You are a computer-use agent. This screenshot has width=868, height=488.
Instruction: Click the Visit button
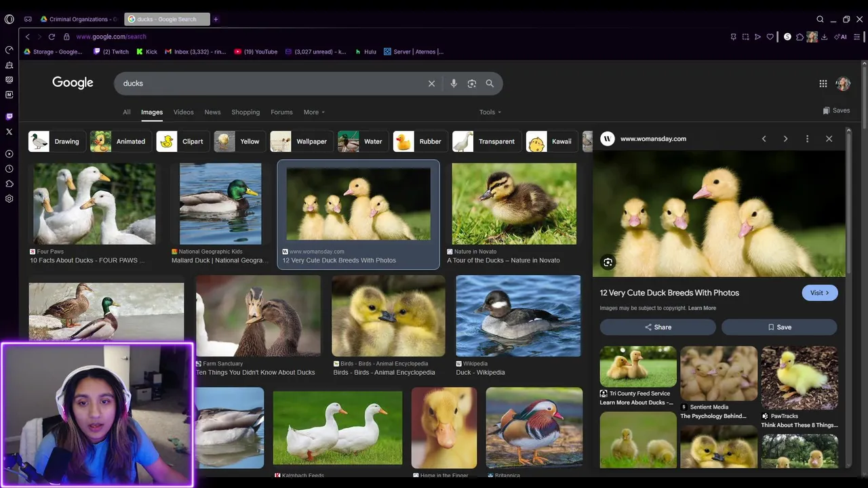tap(820, 293)
